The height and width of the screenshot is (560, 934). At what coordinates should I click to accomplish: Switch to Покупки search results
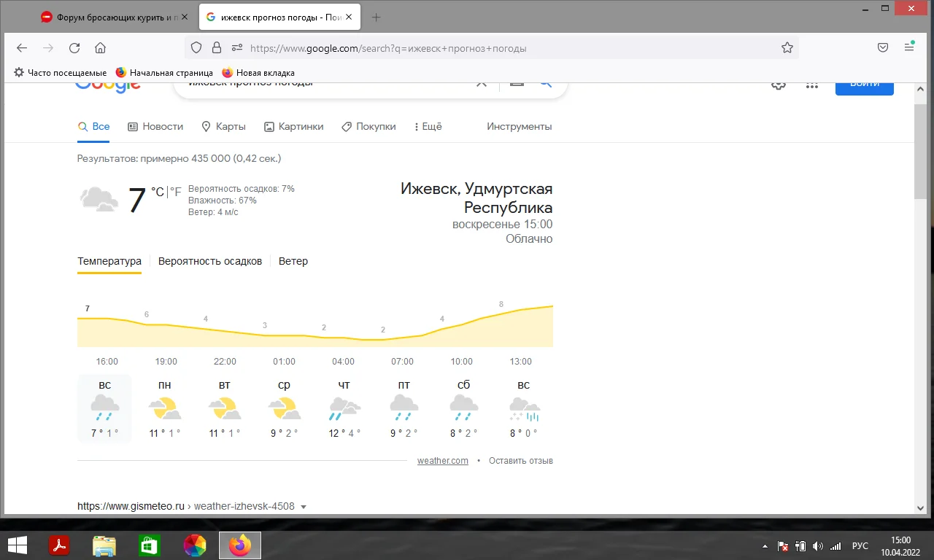[x=368, y=126]
